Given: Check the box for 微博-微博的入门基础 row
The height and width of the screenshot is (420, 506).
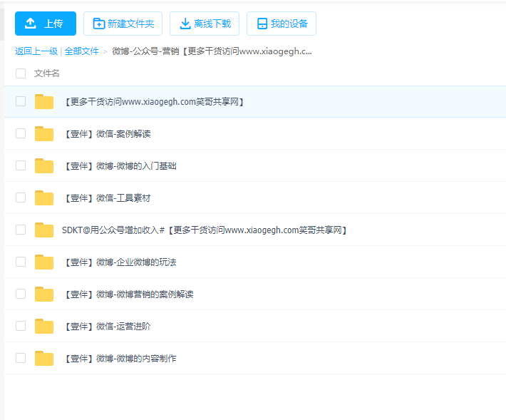Looking at the screenshot, I should (21, 165).
